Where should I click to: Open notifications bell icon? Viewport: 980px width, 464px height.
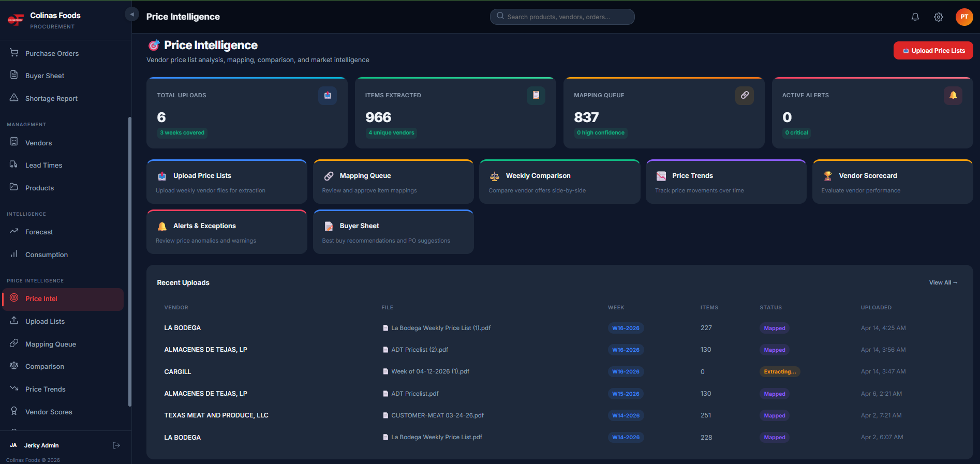[x=915, y=17]
